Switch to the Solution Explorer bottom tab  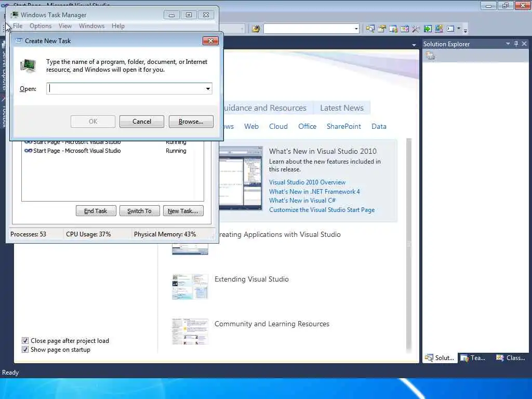pos(440,357)
